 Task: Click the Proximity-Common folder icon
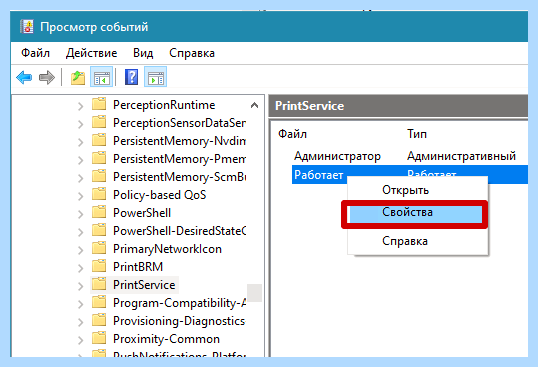[x=99, y=338]
